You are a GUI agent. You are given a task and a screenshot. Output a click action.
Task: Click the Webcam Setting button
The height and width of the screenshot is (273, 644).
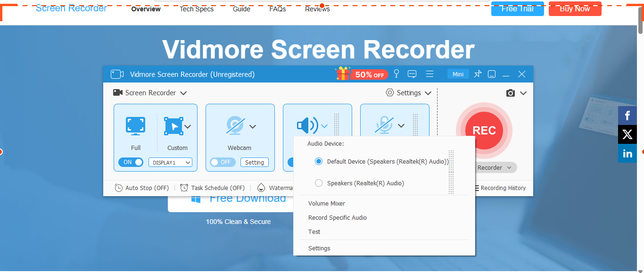click(255, 162)
